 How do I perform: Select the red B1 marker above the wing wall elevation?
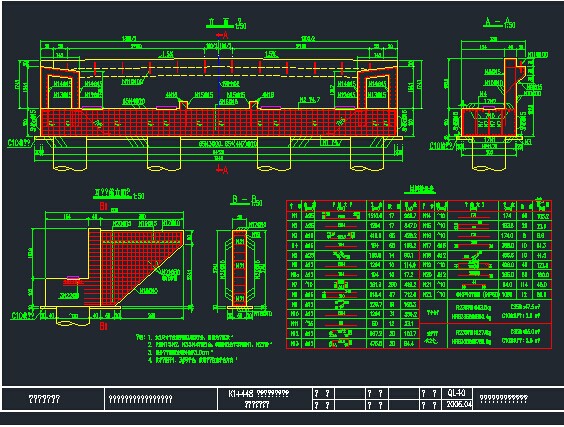(104, 206)
